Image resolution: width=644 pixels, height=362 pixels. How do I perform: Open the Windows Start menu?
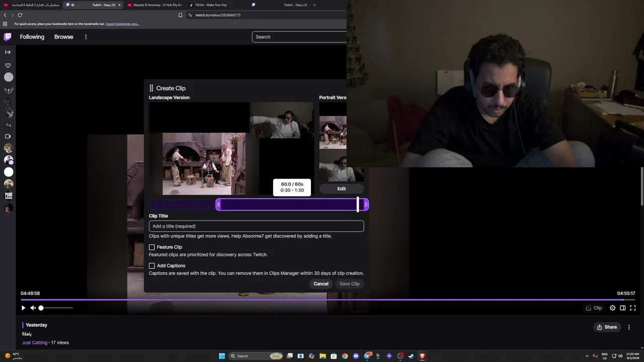[222, 356]
